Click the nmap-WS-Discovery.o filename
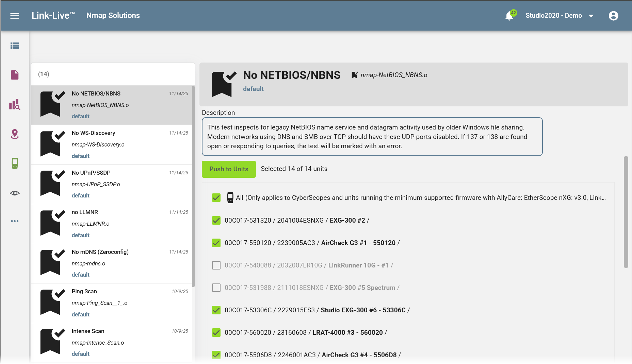The image size is (632, 364). (x=98, y=144)
